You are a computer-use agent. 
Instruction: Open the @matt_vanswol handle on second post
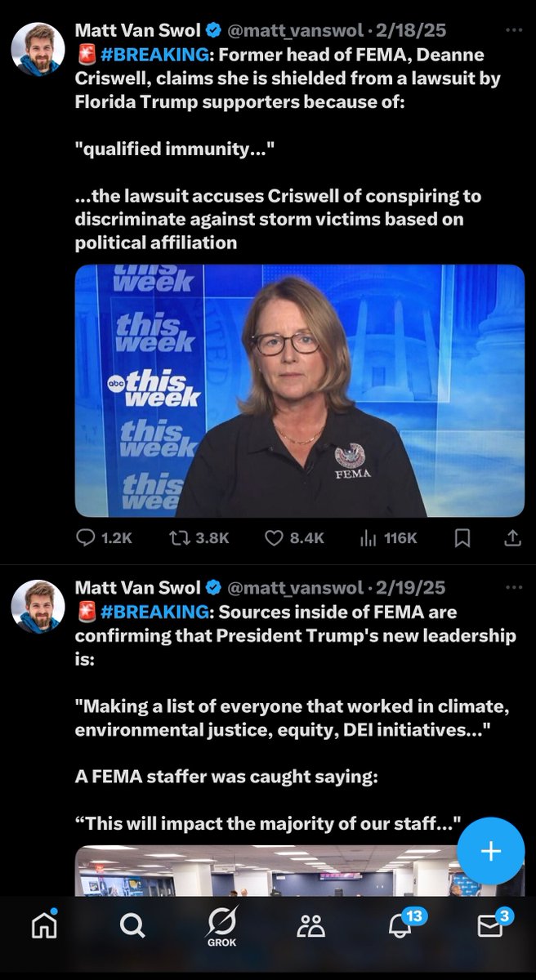click(x=295, y=588)
